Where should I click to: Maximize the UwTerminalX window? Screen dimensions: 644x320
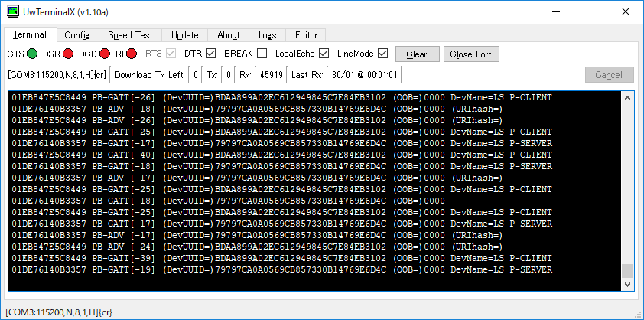tap(590, 12)
